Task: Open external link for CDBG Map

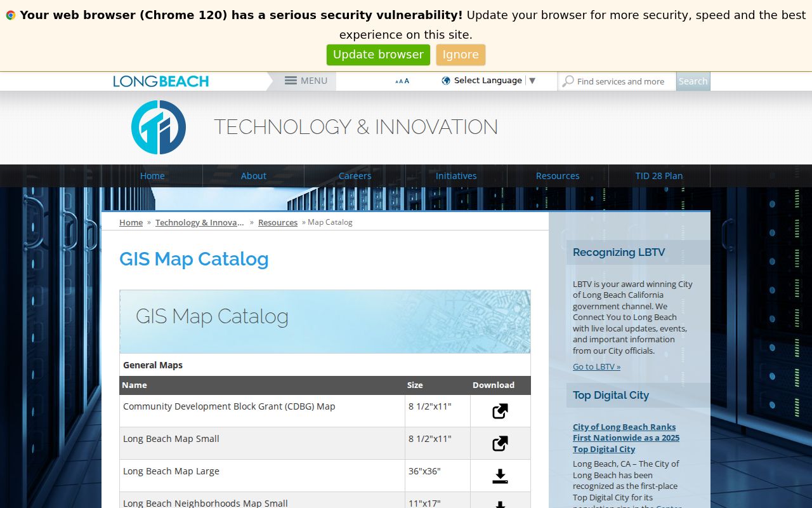Action: 500,411
